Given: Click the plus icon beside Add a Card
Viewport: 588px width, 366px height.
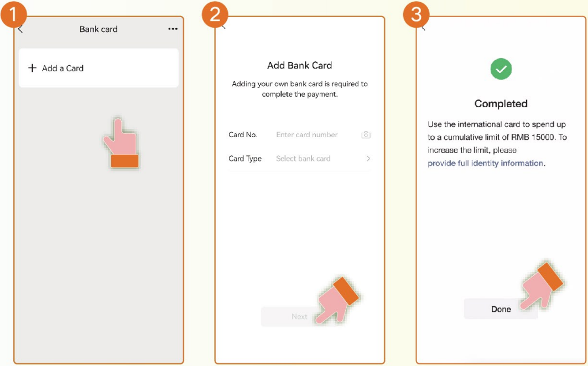Looking at the screenshot, I should click(32, 68).
